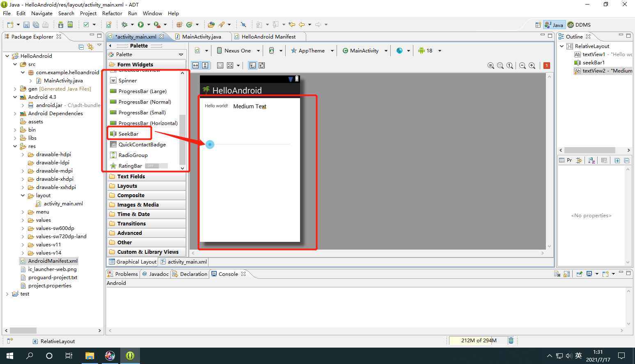Click the Back navigation arrow icon

pyautogui.click(x=302, y=25)
